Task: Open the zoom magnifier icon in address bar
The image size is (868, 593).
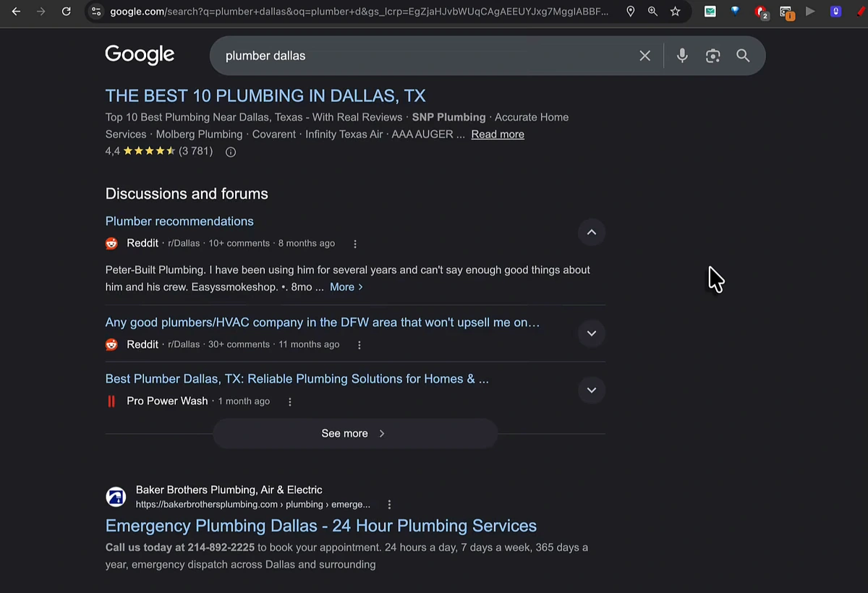Action: 652,12
